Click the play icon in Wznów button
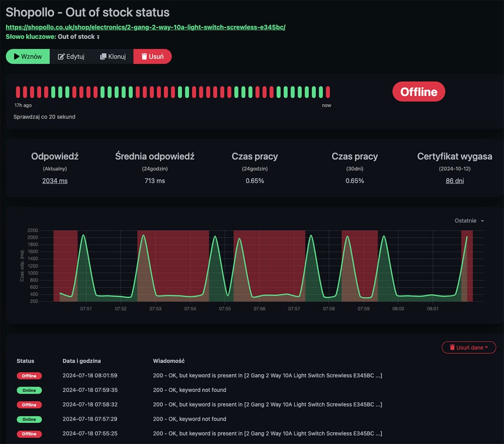 click(16, 57)
